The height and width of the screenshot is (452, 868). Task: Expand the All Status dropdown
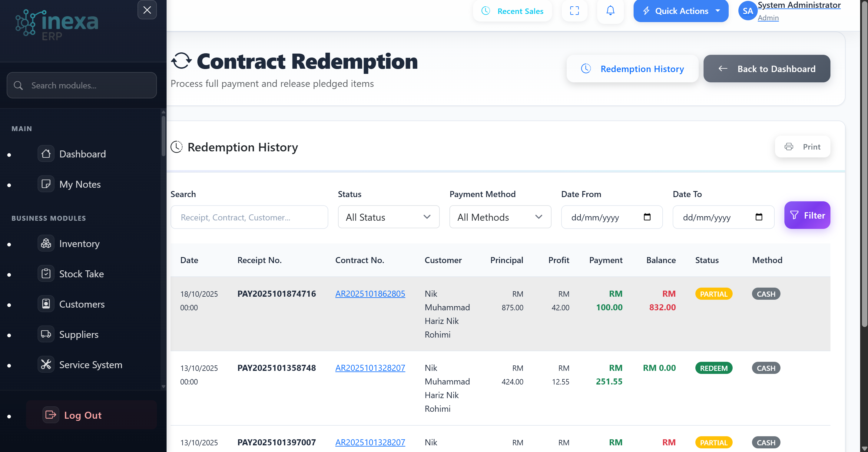(389, 217)
